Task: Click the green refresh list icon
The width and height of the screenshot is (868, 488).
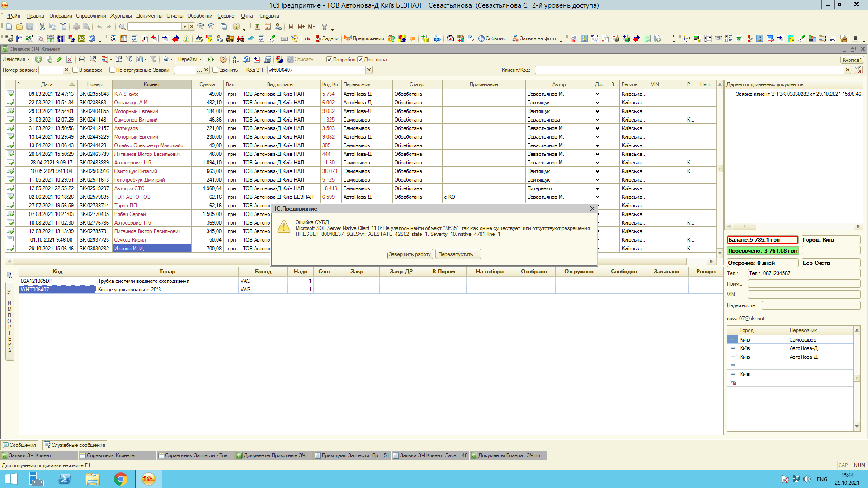Action: click(x=211, y=60)
